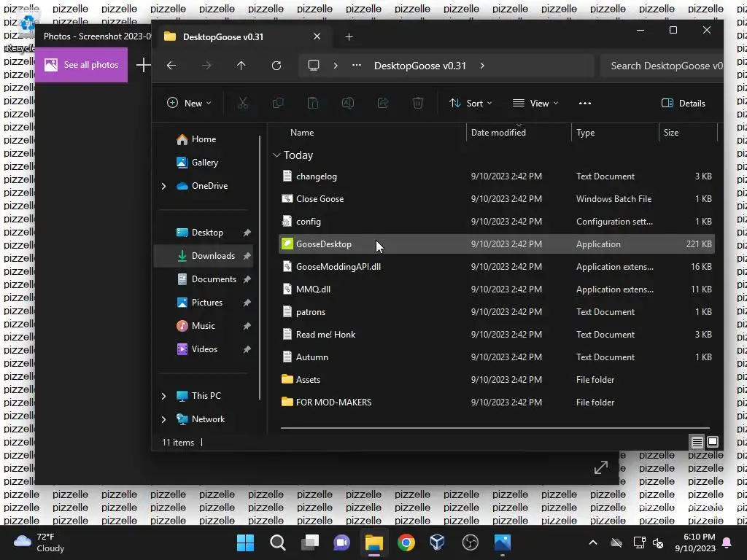Viewport: 747px width, 560px height.
Task: Expand the This PC tree node
Action: (x=163, y=396)
